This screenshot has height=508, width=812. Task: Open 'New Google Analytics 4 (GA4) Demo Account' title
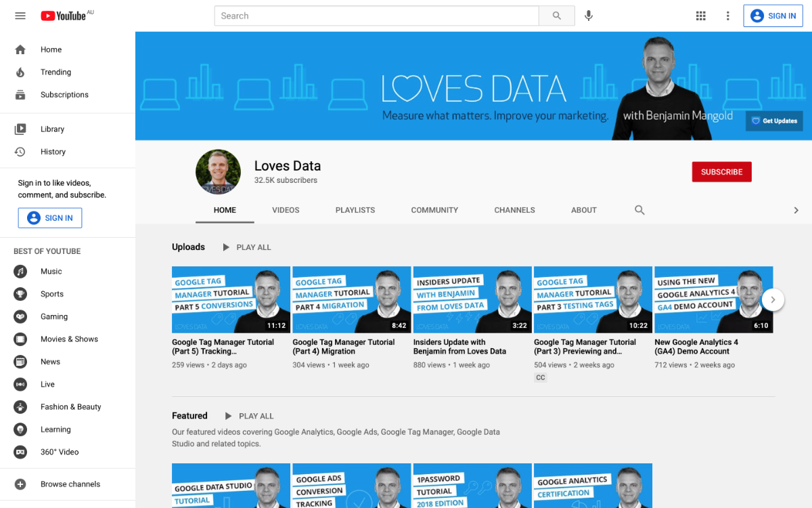tap(696, 347)
